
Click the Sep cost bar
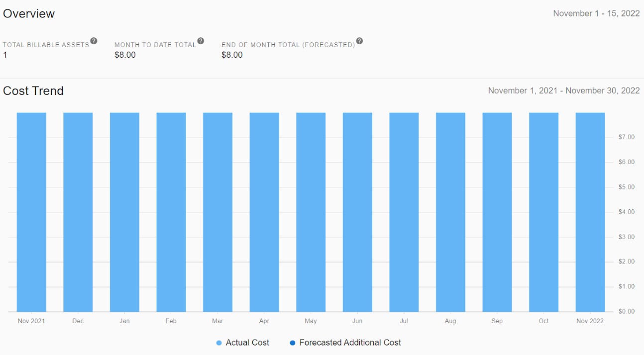tap(497, 212)
